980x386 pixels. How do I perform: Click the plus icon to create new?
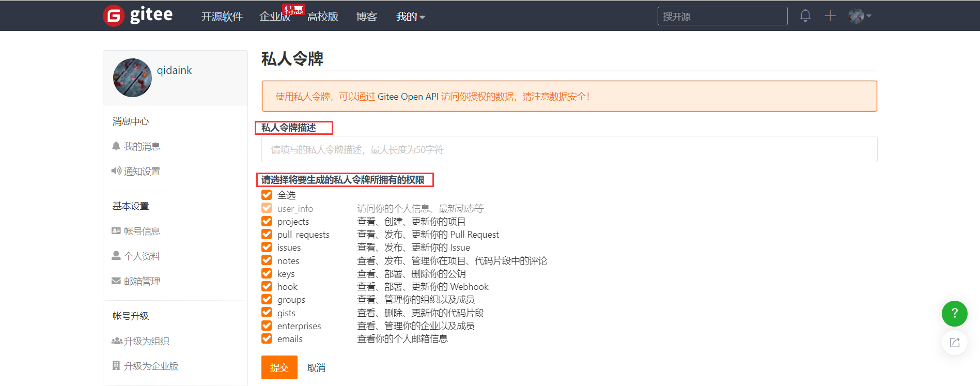830,16
